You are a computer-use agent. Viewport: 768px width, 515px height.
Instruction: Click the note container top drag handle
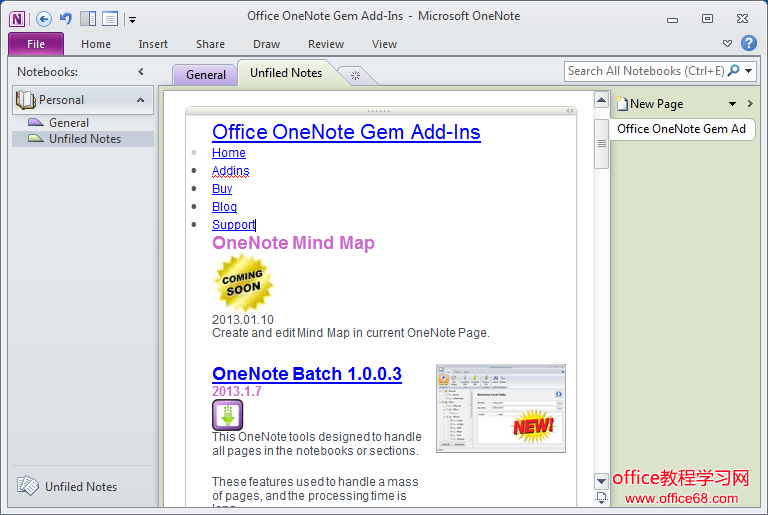point(379,111)
